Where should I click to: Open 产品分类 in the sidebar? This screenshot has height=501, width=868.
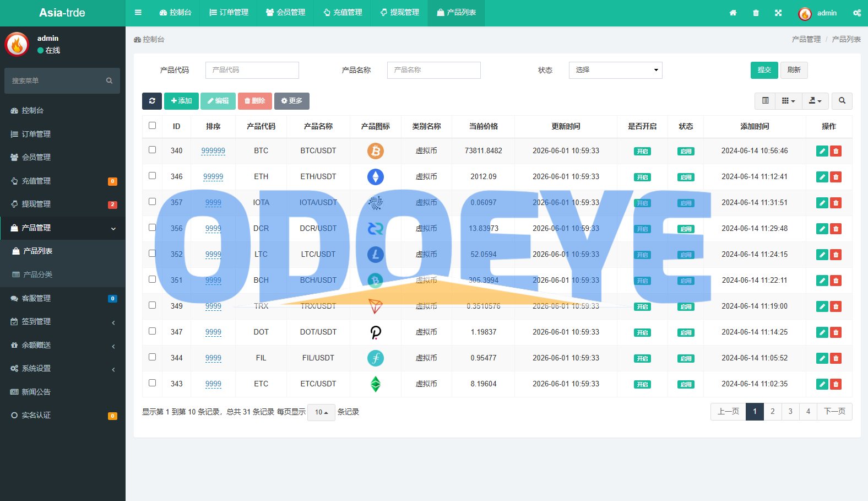[x=63, y=274]
